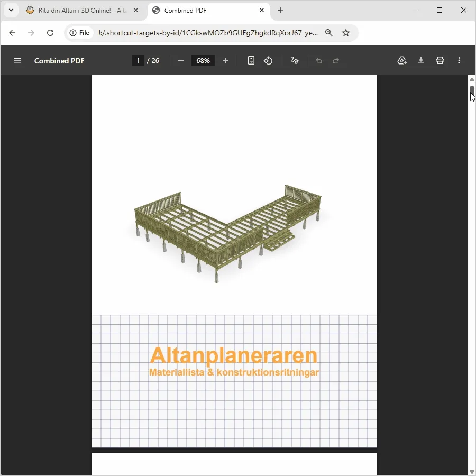The height and width of the screenshot is (476, 476).
Task: Rotate the PDF counterclockwise
Action: [268, 60]
